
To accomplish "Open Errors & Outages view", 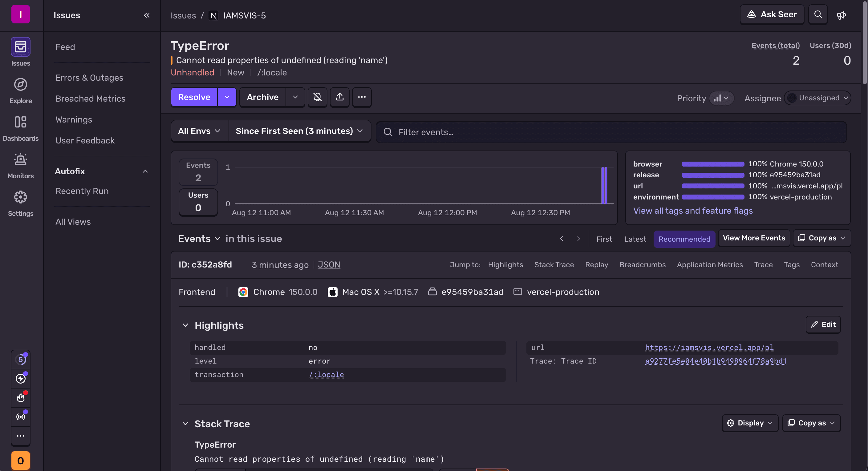I will pos(89,78).
